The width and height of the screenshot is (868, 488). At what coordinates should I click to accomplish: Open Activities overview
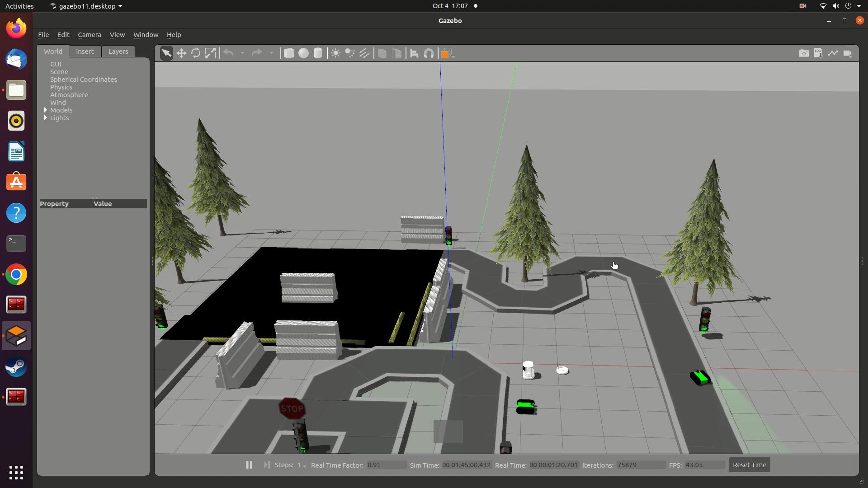pyautogui.click(x=19, y=6)
